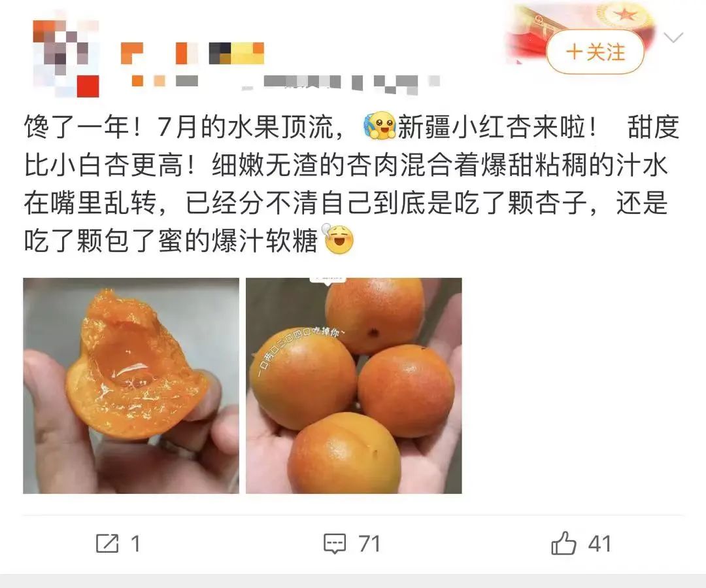Open the comment count 71
This screenshot has height=588, width=706.
tap(369, 544)
